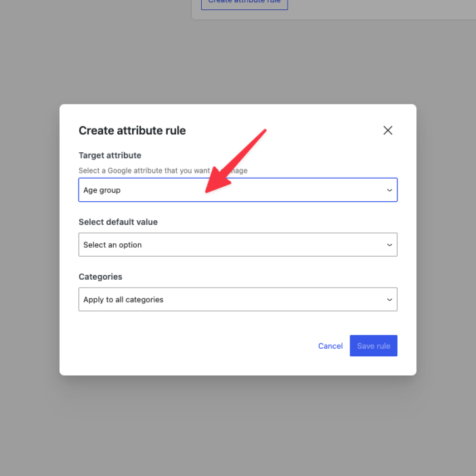Click the dimmed backdrop below the dialog
Image resolution: width=476 pixels, height=476 pixels.
click(237, 427)
